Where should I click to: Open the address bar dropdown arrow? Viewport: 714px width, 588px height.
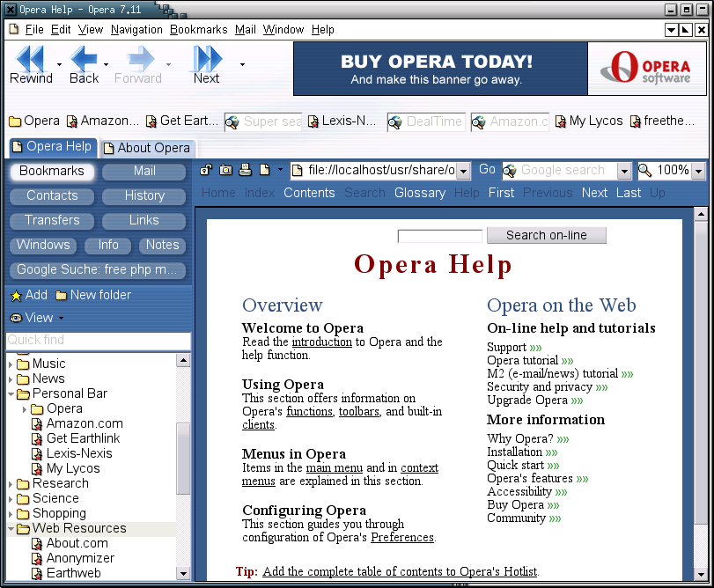[464, 171]
